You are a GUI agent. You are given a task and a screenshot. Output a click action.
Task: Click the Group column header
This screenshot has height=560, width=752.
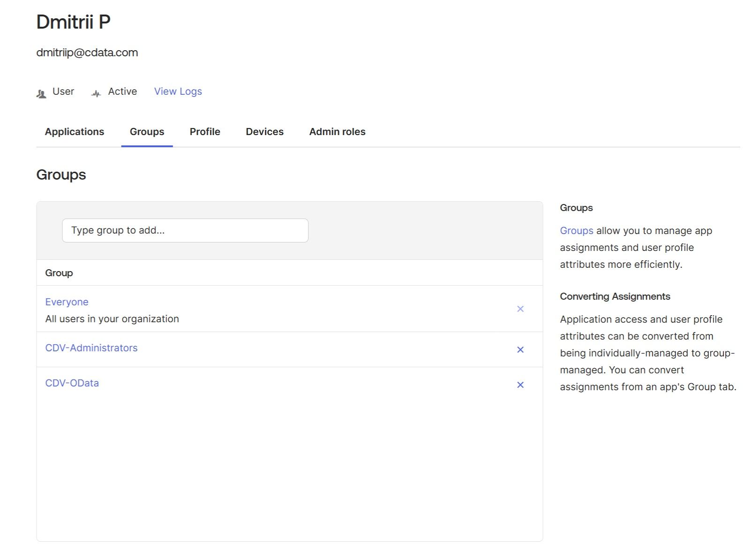59,273
